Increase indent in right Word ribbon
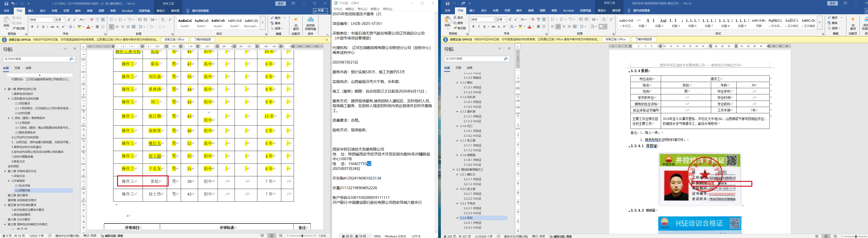Viewport: 868px width, 238px height. (x=587, y=20)
